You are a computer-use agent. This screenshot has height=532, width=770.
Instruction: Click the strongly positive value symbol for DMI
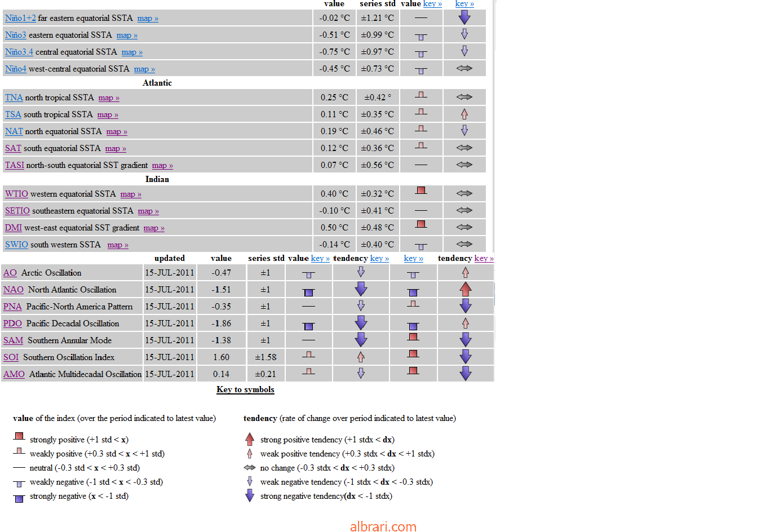[421, 224]
